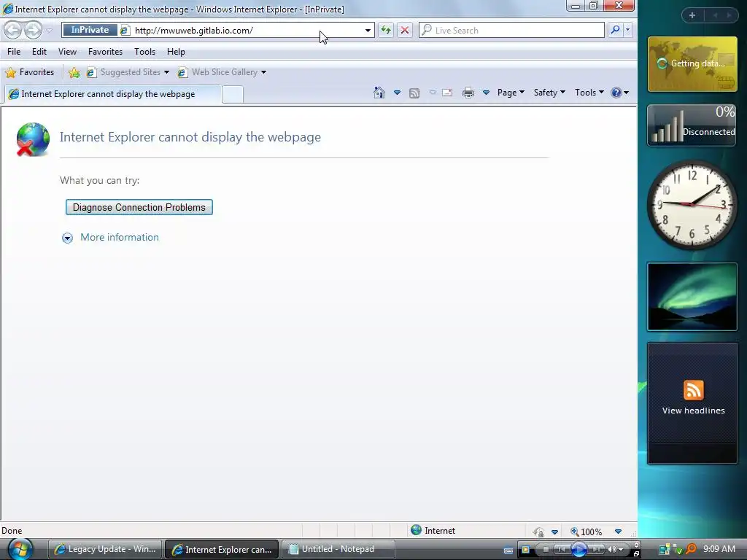Image resolution: width=747 pixels, height=560 pixels.
Task: Click the Print printer icon
Action: pyautogui.click(x=468, y=93)
